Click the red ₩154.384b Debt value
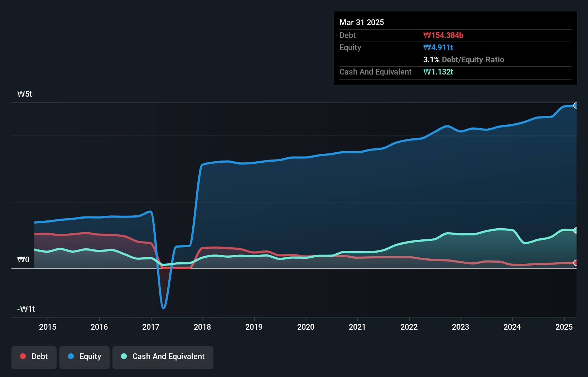The width and height of the screenshot is (588, 377). [x=443, y=35]
